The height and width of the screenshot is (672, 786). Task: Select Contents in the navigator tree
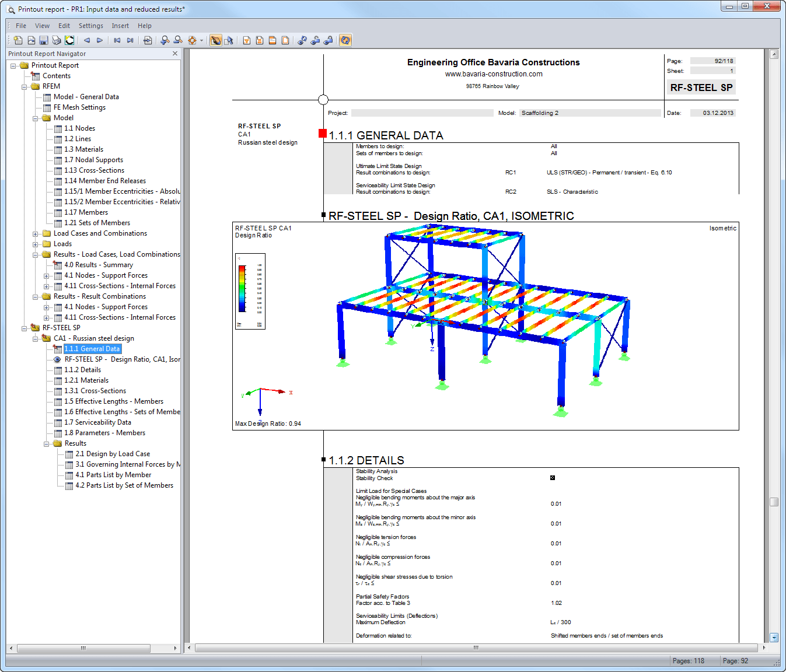[57, 76]
